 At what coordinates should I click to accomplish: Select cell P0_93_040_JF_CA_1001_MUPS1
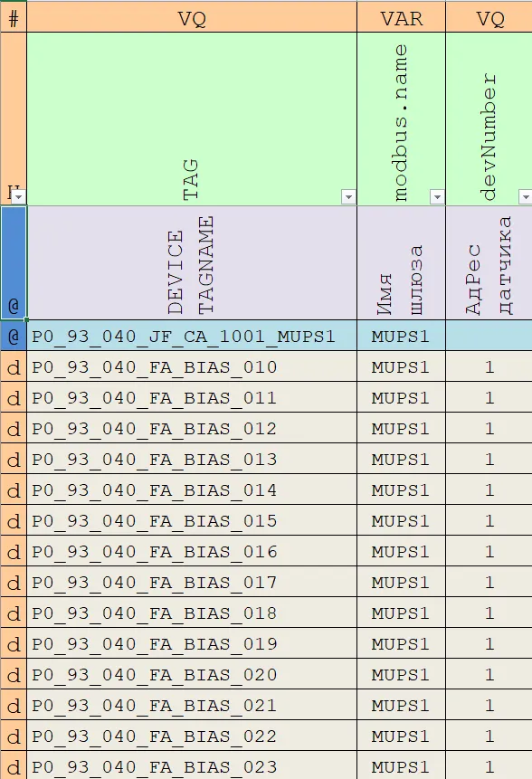(x=192, y=337)
